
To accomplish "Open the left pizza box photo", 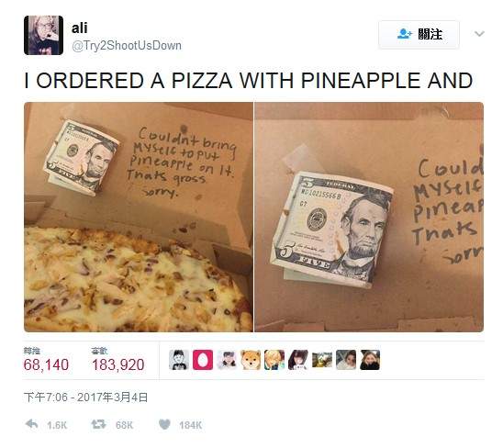I will (x=139, y=217).
